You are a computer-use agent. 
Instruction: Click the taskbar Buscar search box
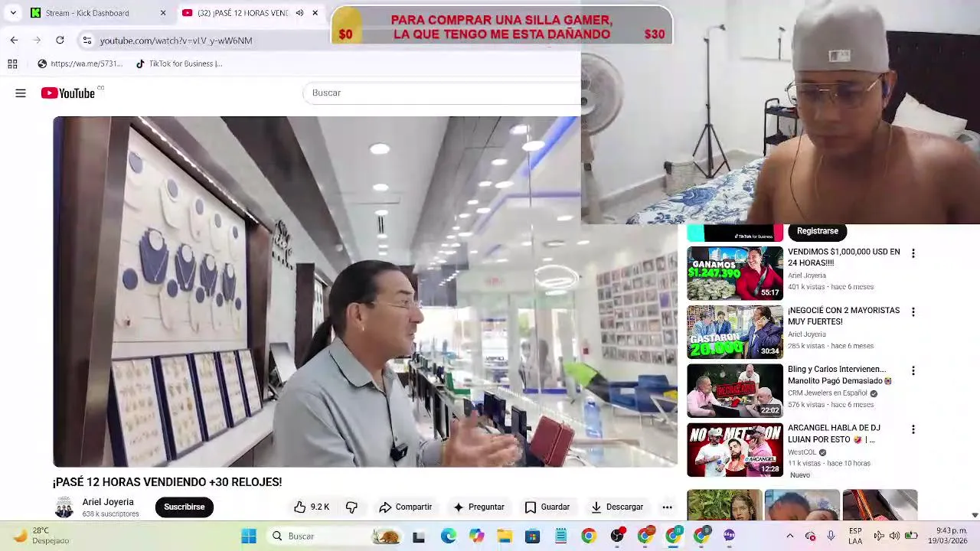335,536
